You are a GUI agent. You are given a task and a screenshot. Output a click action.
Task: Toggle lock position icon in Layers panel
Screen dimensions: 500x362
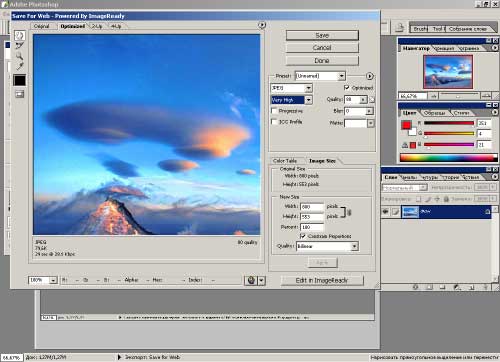tap(437, 199)
